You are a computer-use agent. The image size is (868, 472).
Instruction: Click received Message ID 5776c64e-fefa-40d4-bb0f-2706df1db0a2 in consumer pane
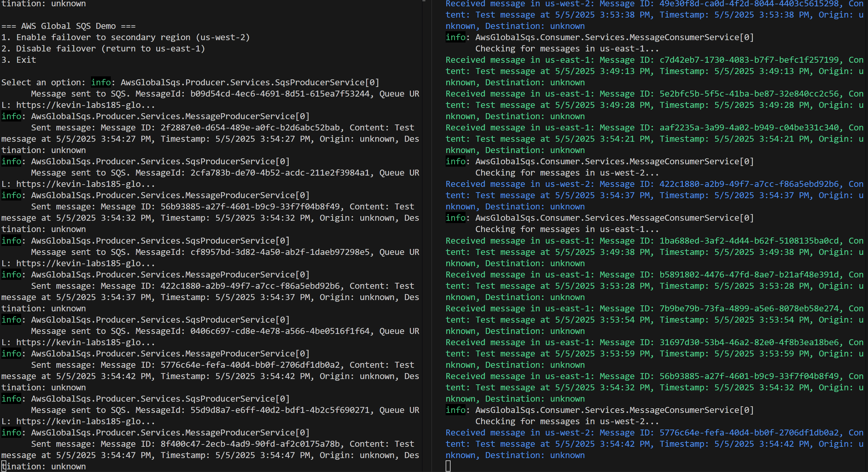749,433
